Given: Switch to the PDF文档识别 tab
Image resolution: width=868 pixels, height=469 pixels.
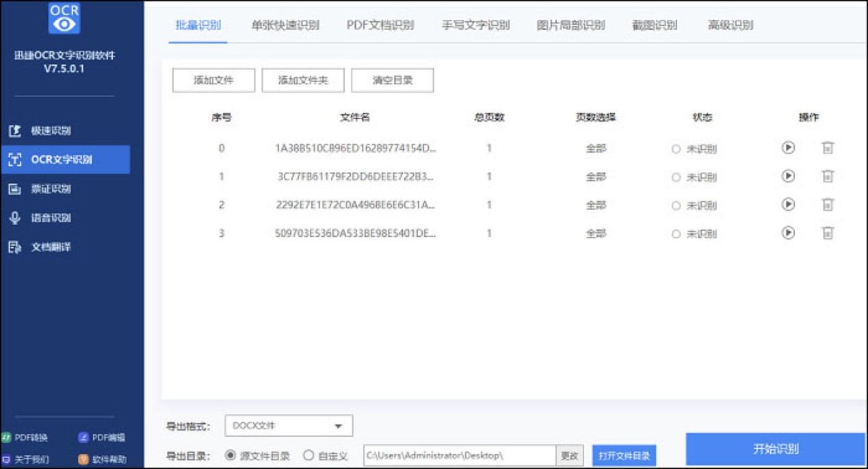Looking at the screenshot, I should pos(380,25).
